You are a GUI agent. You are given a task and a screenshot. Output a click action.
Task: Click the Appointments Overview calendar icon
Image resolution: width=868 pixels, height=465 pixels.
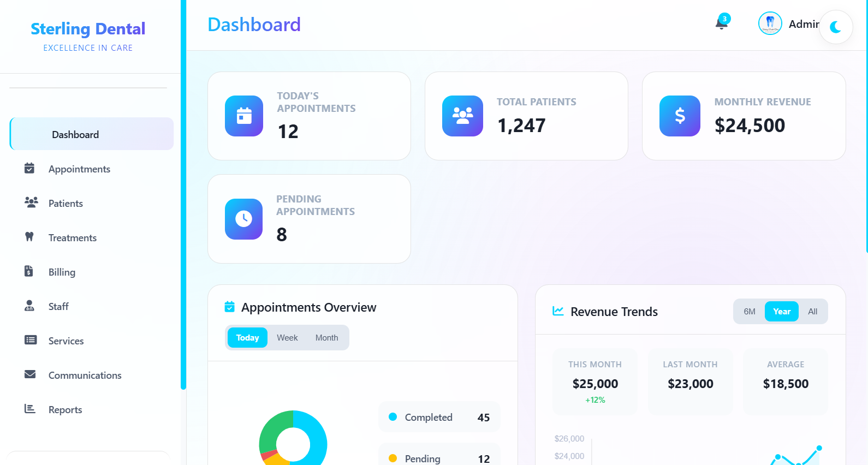pos(230,307)
